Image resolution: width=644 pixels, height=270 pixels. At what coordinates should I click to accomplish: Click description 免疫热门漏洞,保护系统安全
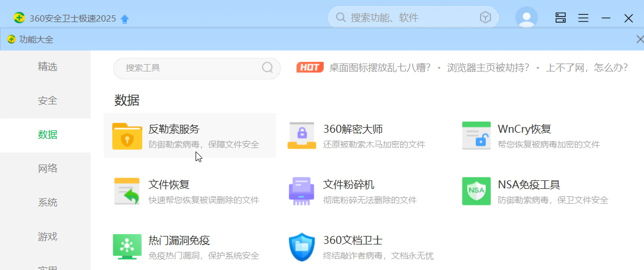coord(204,256)
